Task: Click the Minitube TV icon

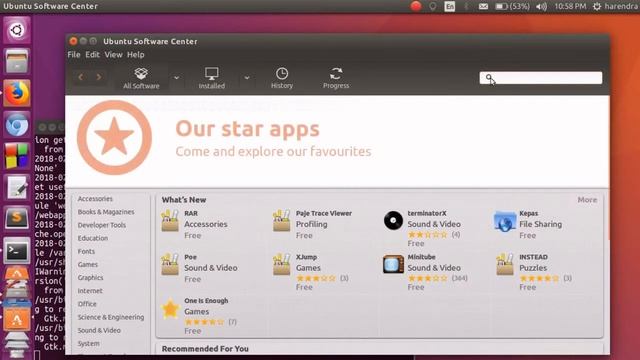Action: tap(393, 264)
